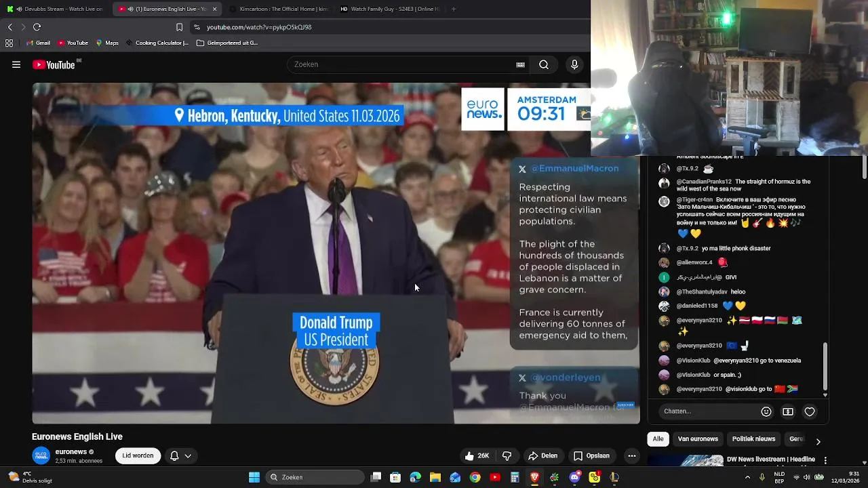868x488 pixels.
Task: Reload the page with browser refresh icon
Action: [37, 27]
